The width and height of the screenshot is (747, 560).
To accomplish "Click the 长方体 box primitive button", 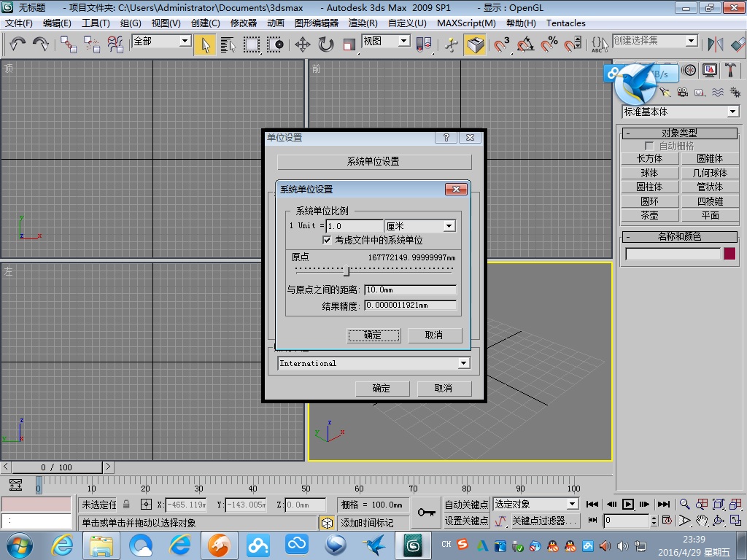I will coord(649,158).
